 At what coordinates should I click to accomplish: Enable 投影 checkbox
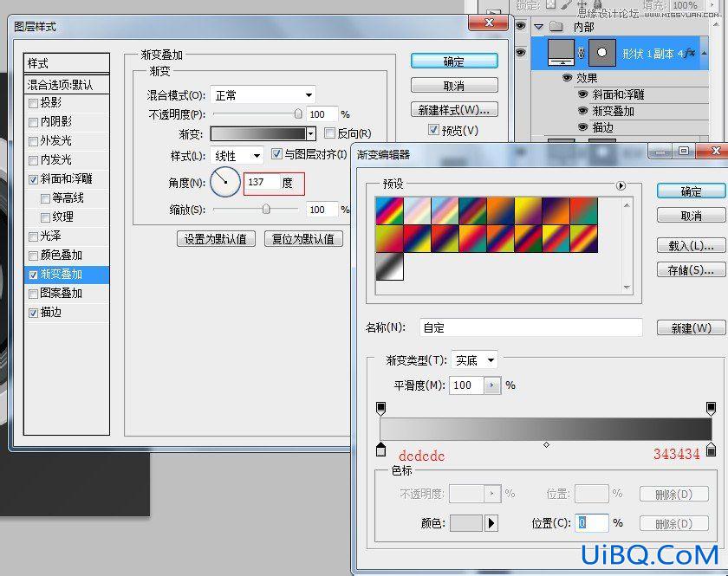pyautogui.click(x=33, y=103)
